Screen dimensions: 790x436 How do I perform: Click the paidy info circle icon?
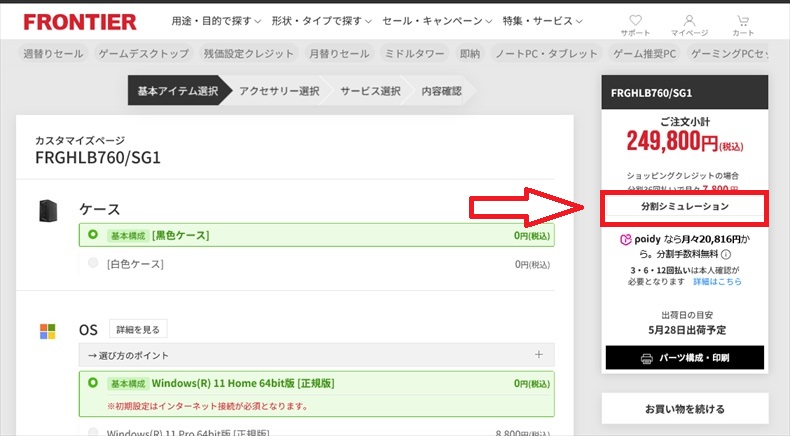pyautogui.click(x=726, y=254)
